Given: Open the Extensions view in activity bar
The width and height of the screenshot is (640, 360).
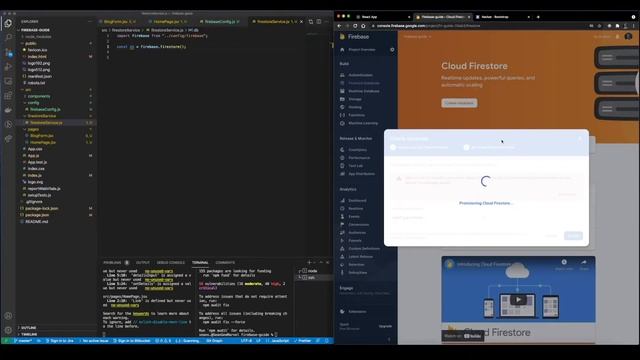Looking at the screenshot, I should coord(8,95).
